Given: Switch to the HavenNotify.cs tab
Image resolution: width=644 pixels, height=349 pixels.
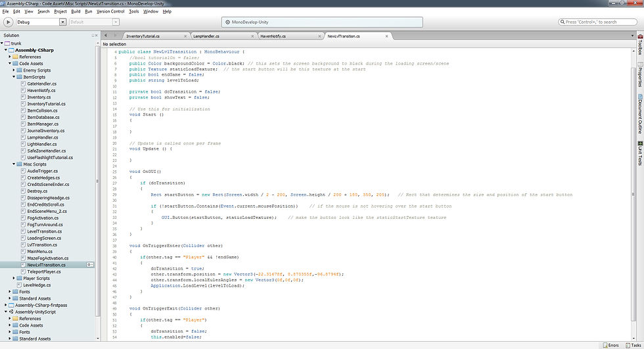Looking at the screenshot, I should click(290, 36).
